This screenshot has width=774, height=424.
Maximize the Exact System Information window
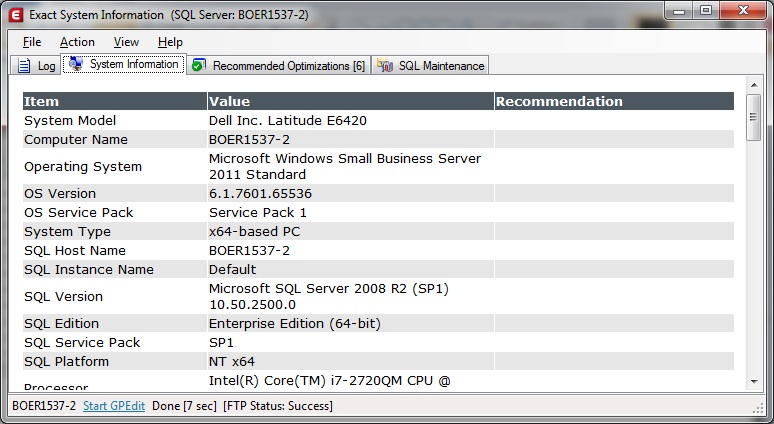(x=706, y=10)
